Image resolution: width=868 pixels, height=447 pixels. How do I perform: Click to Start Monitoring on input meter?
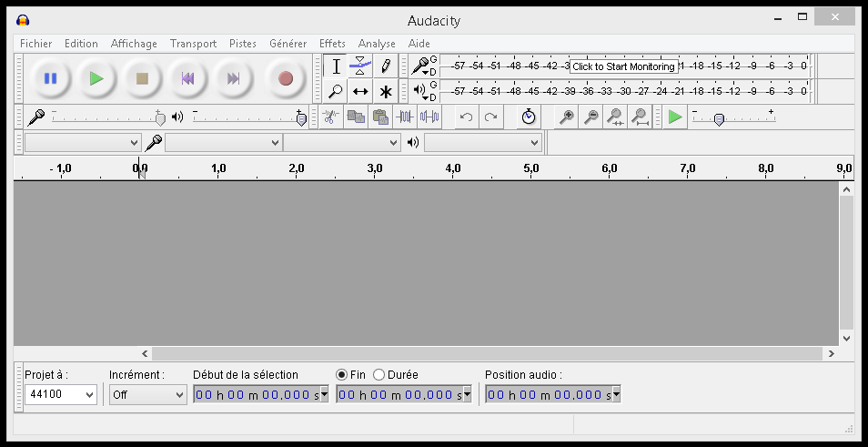623,66
